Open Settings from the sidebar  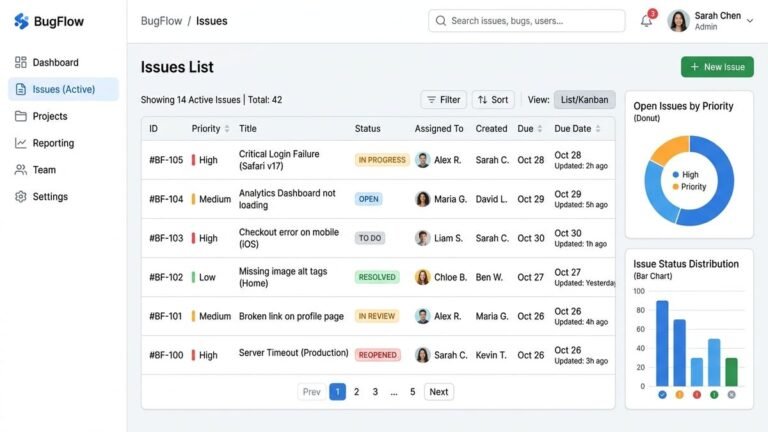pos(64,196)
